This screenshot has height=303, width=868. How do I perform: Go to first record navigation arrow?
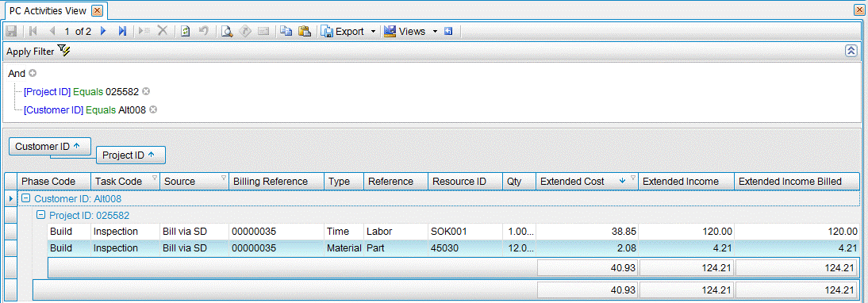[33, 32]
